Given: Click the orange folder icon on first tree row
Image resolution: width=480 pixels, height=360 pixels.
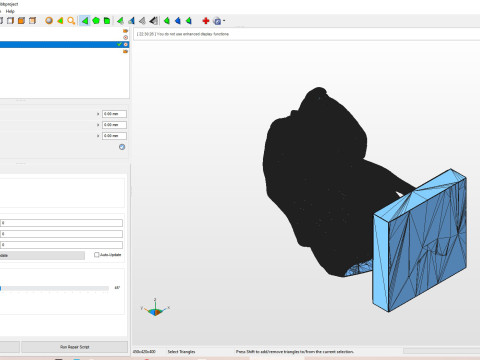Looking at the screenshot, I should pos(125,31).
